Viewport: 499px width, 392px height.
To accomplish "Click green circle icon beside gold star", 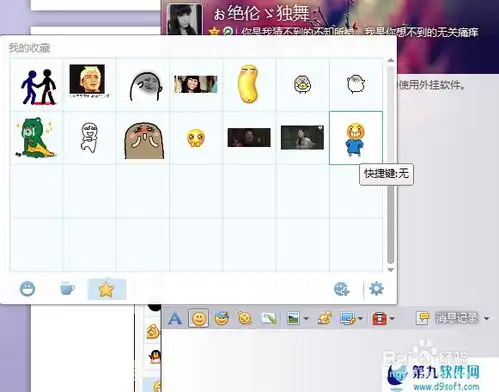I will (228, 32).
